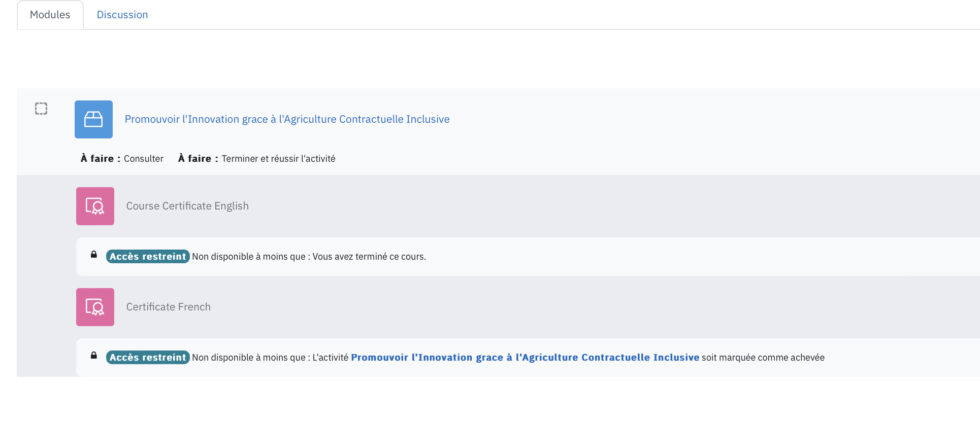
Task: Open Promouvoir l'Innovation activity title link
Action: (x=287, y=119)
